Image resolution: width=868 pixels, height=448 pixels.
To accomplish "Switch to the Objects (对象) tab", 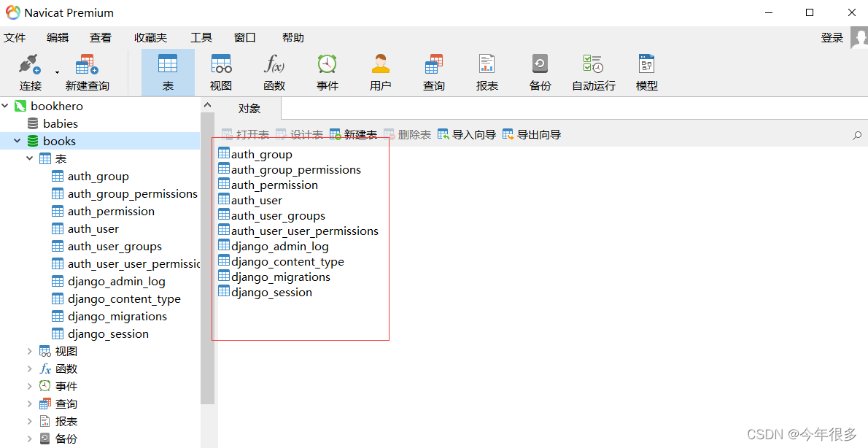I will tap(249, 109).
